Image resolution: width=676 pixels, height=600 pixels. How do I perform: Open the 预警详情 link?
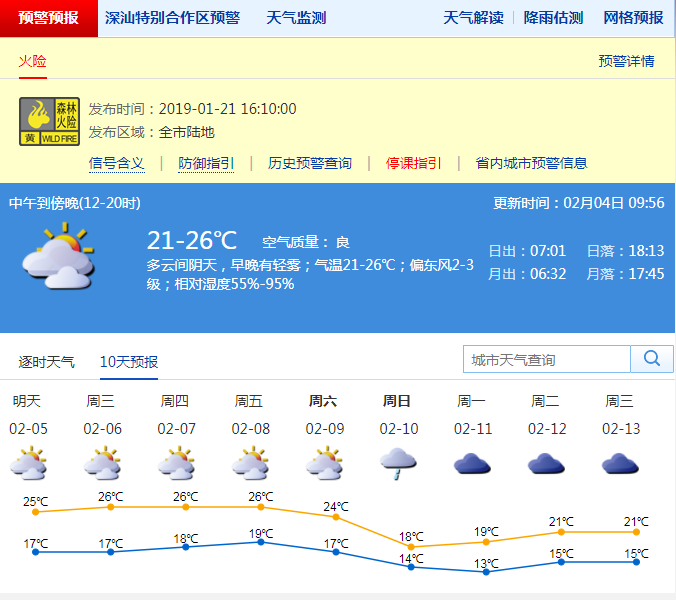tap(626, 61)
